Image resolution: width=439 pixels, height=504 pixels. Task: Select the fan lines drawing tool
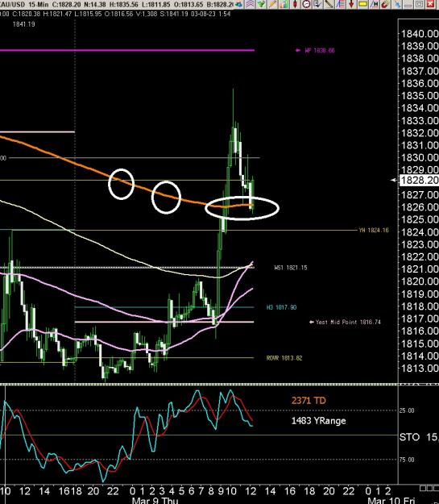tap(341, 4)
